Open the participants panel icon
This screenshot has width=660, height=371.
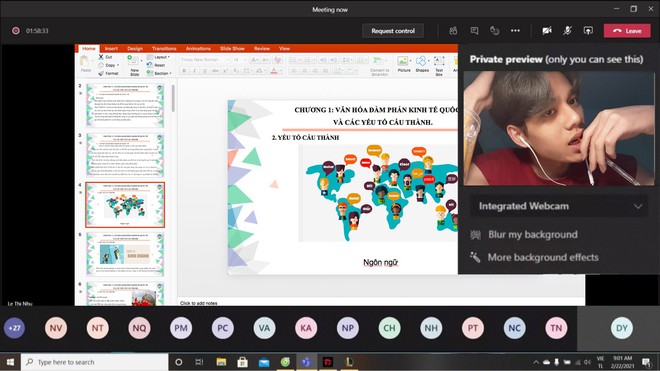(453, 31)
